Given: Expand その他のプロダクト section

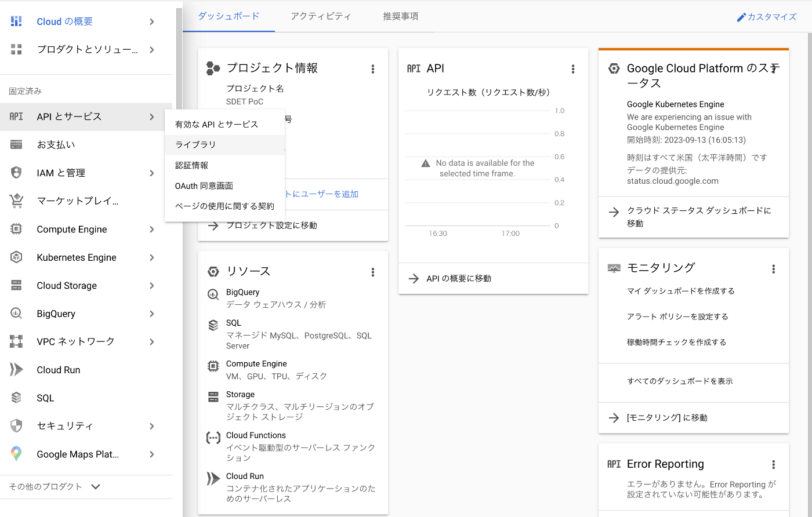Looking at the screenshot, I should point(55,487).
